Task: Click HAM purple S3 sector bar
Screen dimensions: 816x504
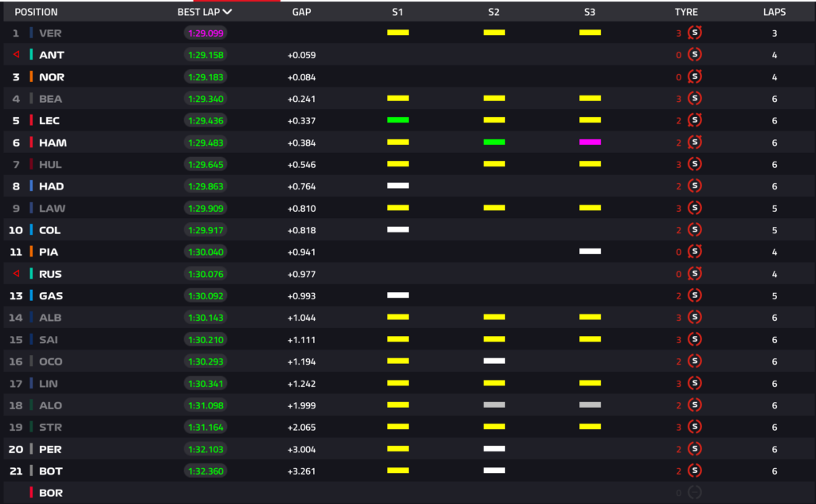Action: point(590,142)
